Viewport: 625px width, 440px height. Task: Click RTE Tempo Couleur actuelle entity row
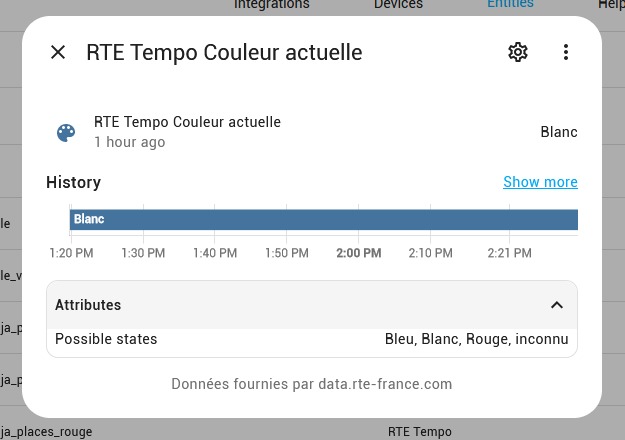[312, 132]
